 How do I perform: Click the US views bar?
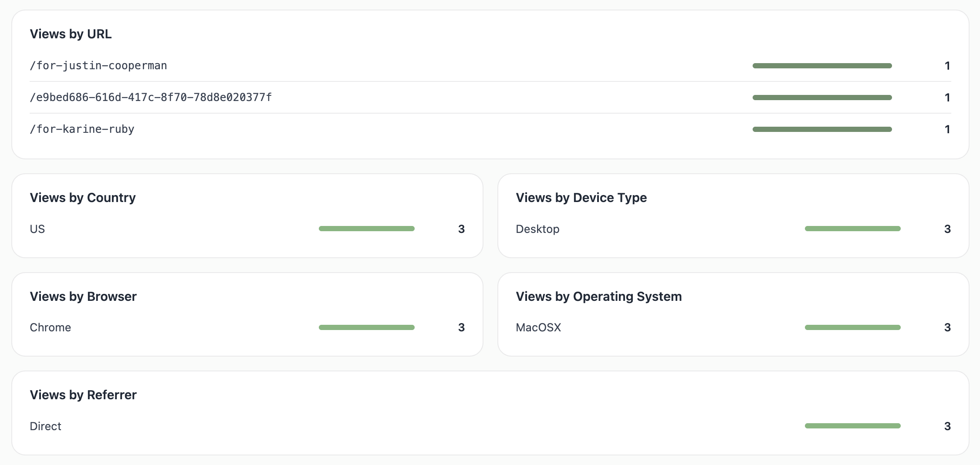(366, 229)
